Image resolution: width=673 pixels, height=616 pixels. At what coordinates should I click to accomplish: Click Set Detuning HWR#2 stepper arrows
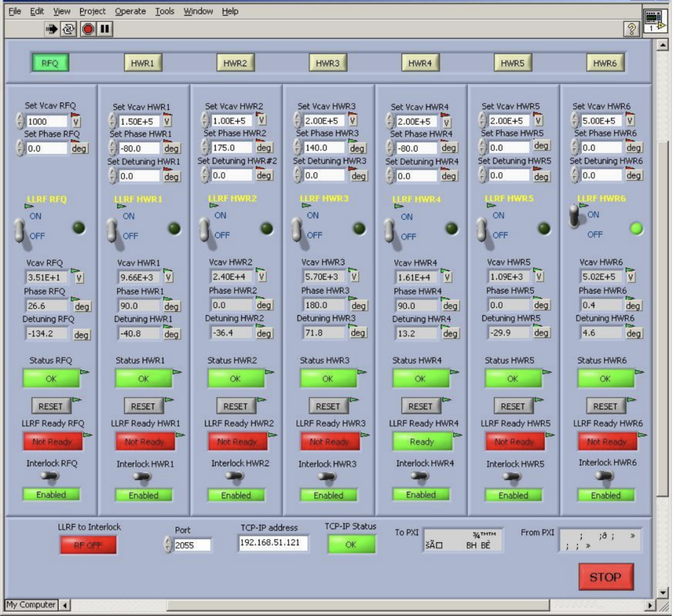[205, 175]
